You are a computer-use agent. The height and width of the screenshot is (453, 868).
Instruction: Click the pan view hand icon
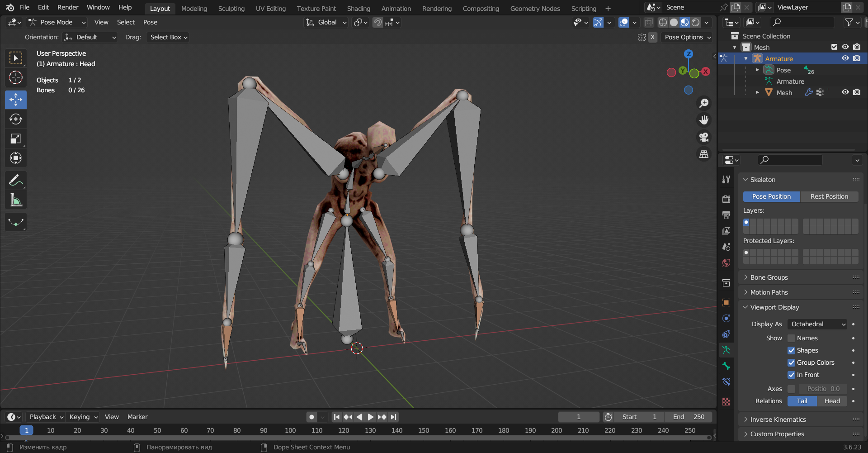704,120
